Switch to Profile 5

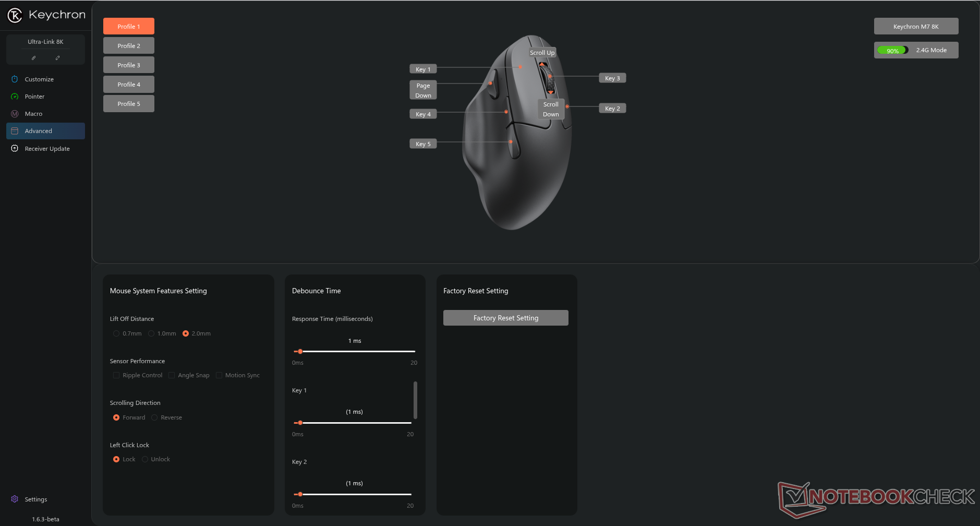pos(129,103)
